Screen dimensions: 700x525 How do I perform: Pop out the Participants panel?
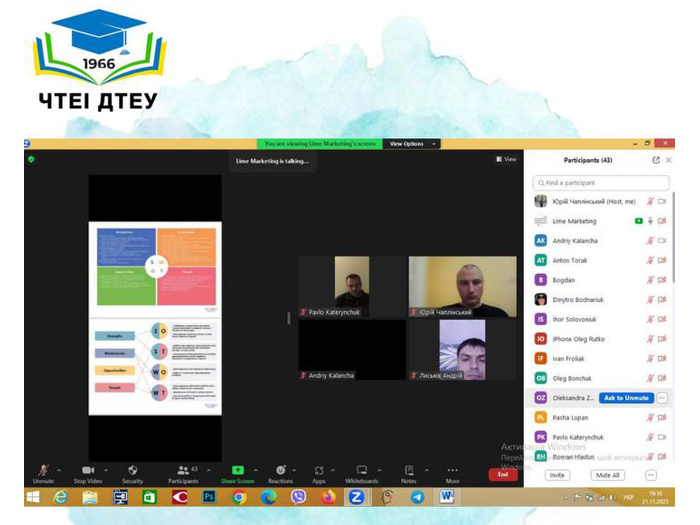(x=656, y=160)
